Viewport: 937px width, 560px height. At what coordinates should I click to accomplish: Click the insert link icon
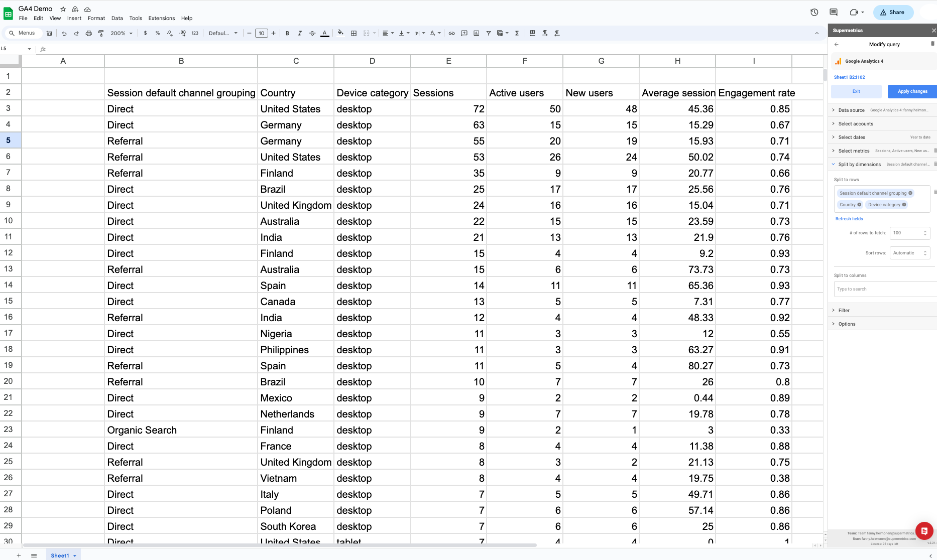[451, 34]
